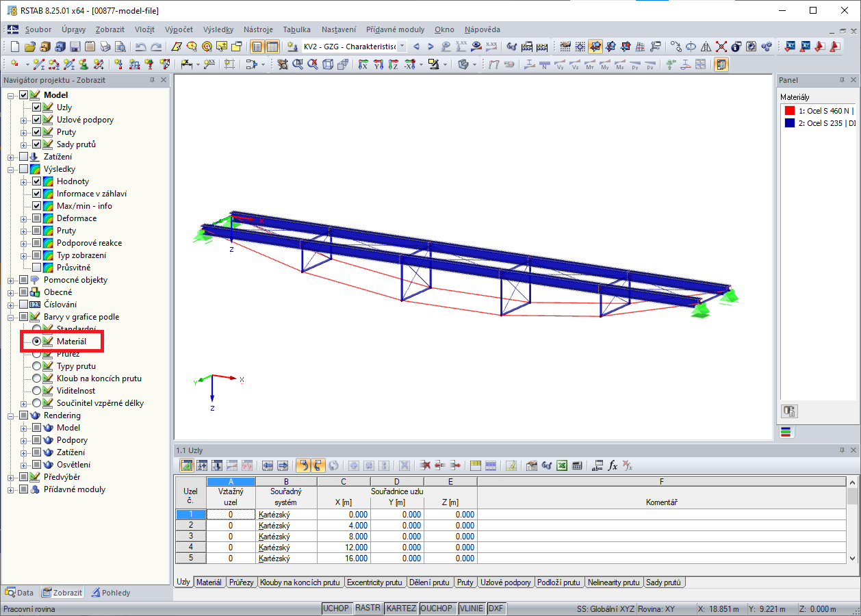
Task: Go to previous load case arrow
Action: [415, 47]
